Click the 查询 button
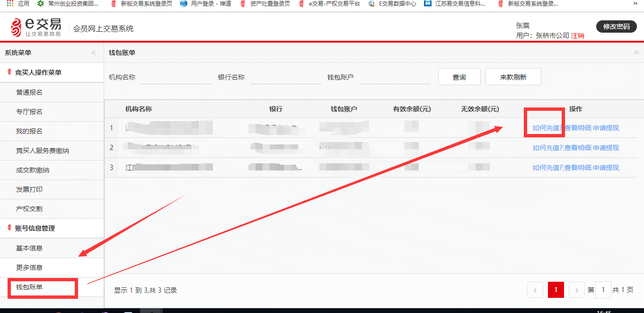The height and width of the screenshot is (313, 644). pyautogui.click(x=459, y=77)
